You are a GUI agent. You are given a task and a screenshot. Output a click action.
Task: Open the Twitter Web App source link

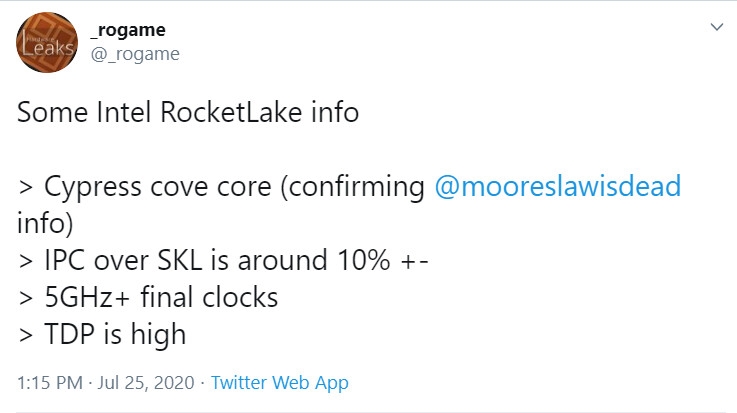click(279, 382)
